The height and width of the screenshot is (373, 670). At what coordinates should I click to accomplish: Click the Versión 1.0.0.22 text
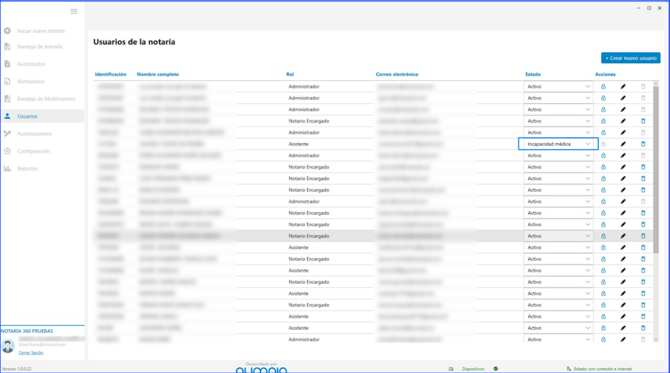[17, 369]
